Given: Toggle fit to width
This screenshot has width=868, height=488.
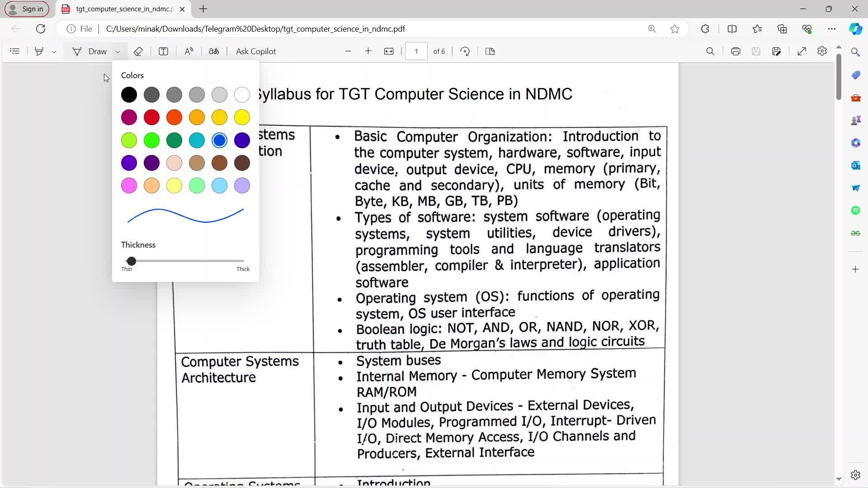Looking at the screenshot, I should (x=389, y=52).
